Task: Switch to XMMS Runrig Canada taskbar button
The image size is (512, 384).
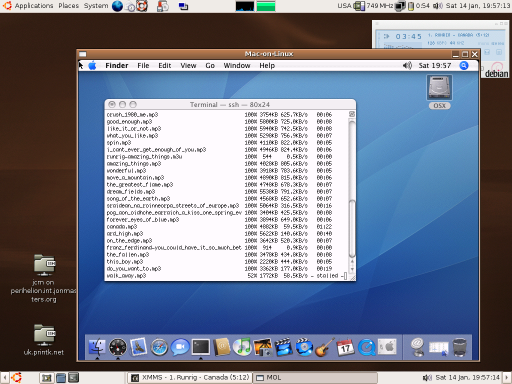Action: click(190, 378)
